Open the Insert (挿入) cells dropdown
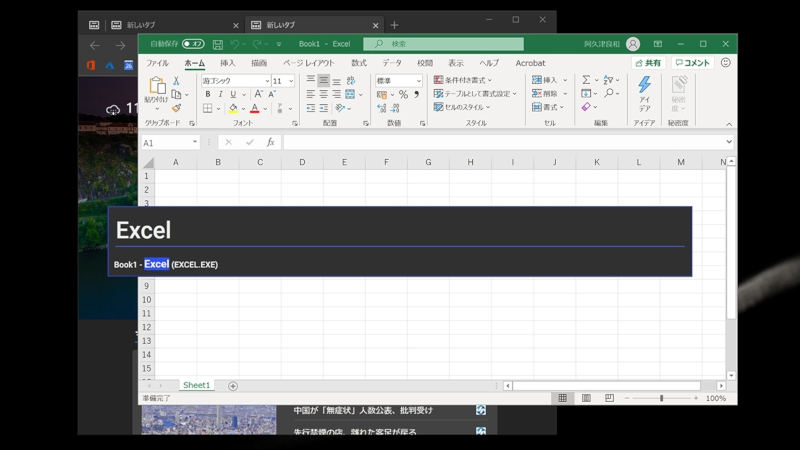This screenshot has height=450, width=800. [565, 80]
